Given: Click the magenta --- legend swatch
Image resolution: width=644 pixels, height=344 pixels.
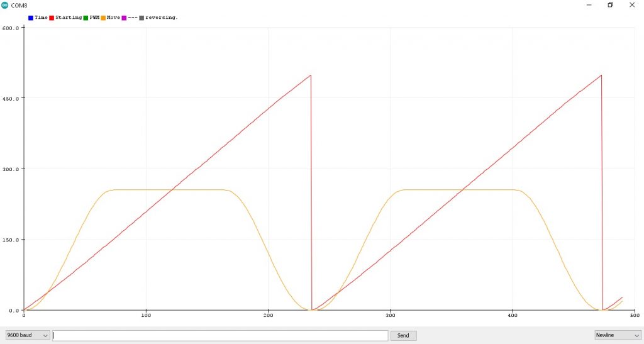Looking at the screenshot, I should tap(124, 18).
